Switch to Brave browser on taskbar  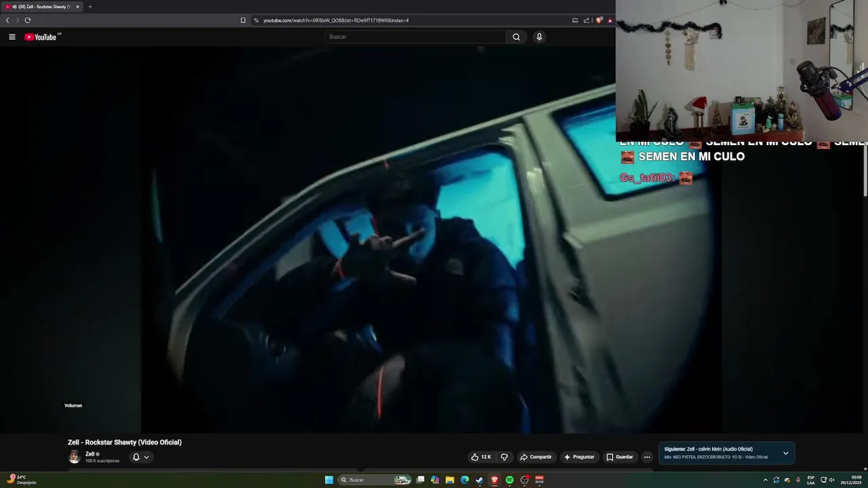pos(494,480)
